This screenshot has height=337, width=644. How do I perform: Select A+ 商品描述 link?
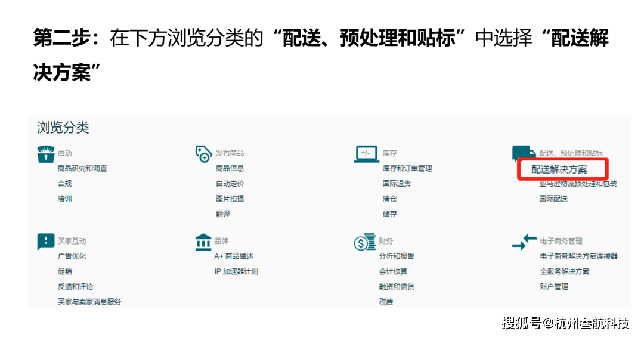(x=234, y=256)
